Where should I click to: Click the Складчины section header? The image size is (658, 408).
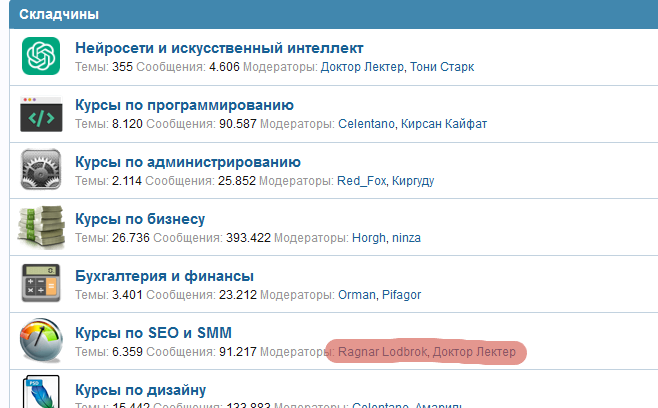pos(58,15)
